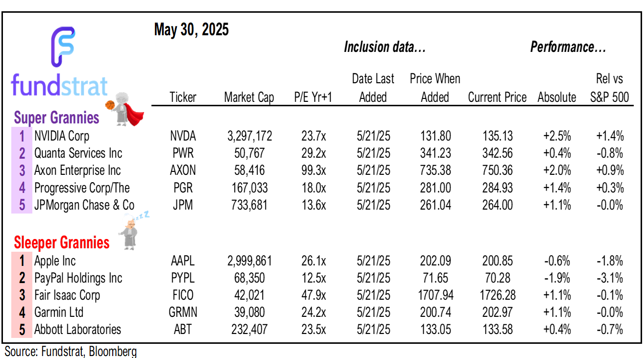Image resolution: width=644 pixels, height=358 pixels.
Task: Select the Super Grannies section heading
Action: coord(56,118)
